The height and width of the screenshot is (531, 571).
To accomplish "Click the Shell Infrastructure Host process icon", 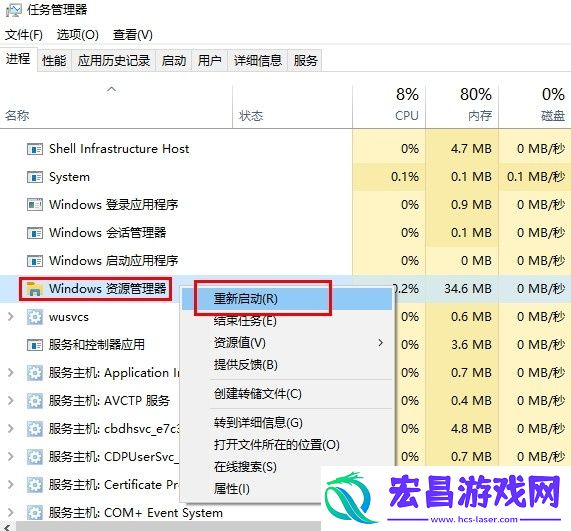I will click(35, 149).
